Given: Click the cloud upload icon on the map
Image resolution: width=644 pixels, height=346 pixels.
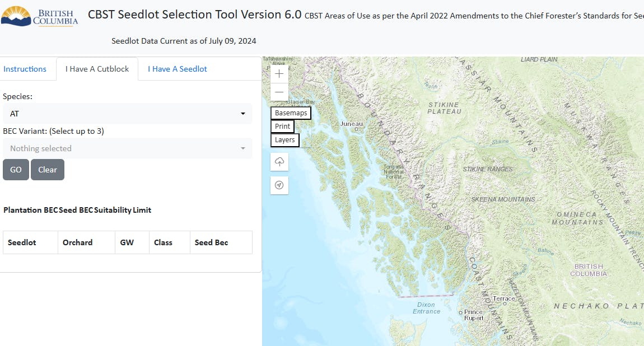Looking at the screenshot, I should (279, 161).
